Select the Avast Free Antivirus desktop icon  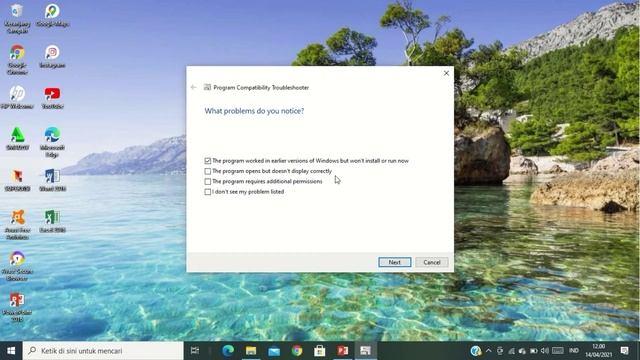click(x=17, y=224)
